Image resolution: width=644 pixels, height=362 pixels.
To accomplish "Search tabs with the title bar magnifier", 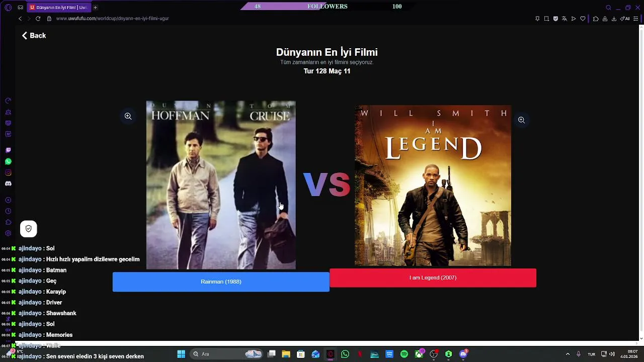I will point(608,8).
